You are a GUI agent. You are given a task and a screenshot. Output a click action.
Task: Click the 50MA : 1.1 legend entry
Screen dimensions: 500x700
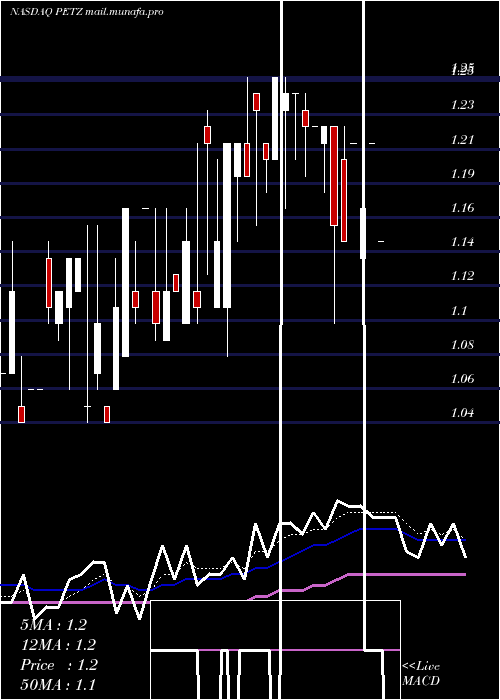coord(58,685)
